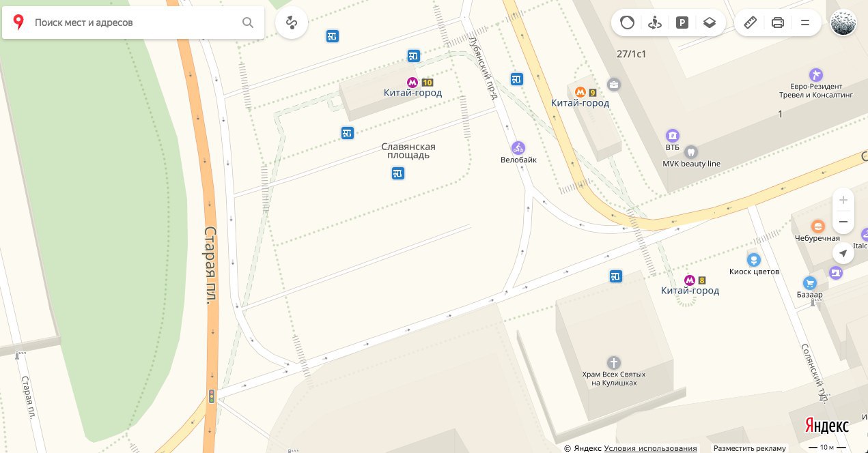
Task: Click the my location arrow button
Action: 843,253
